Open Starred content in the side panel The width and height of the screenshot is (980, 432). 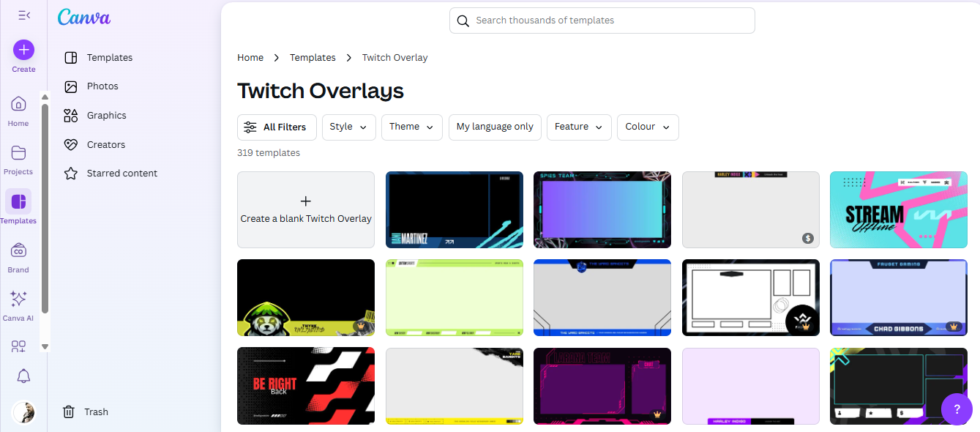pos(111,174)
